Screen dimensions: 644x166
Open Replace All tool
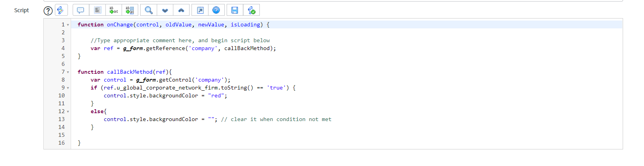pyautogui.click(x=130, y=10)
